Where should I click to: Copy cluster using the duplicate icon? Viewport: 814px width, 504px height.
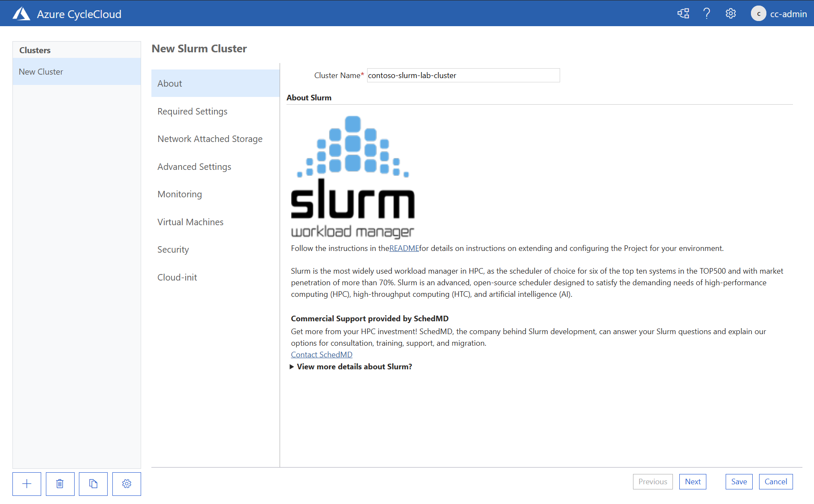[93, 484]
